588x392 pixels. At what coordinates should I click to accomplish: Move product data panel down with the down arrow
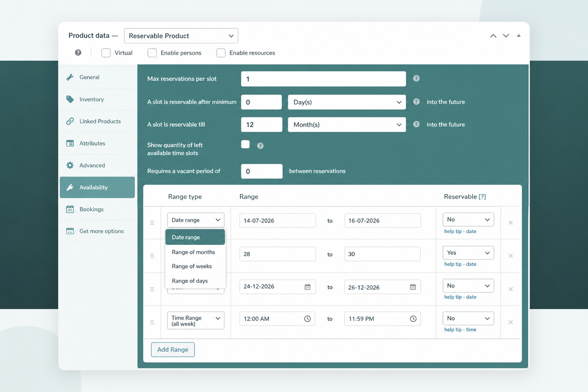tap(506, 36)
